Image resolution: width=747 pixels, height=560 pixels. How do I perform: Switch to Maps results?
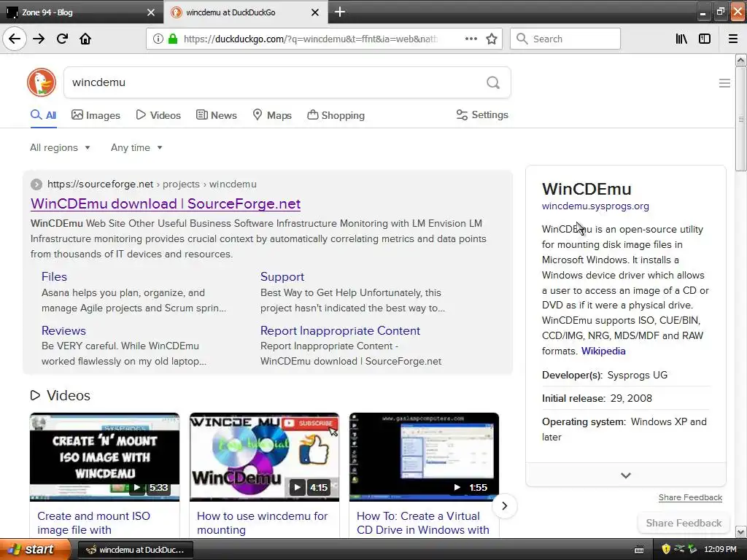point(272,115)
